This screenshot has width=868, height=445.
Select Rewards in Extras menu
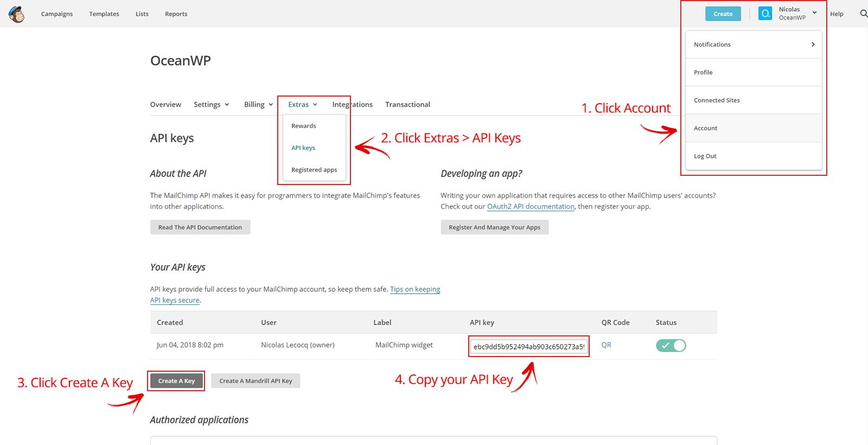tap(304, 126)
